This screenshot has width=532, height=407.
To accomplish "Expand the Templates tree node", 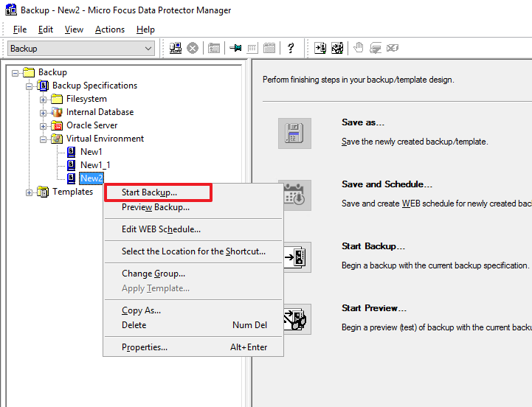I will [x=30, y=192].
